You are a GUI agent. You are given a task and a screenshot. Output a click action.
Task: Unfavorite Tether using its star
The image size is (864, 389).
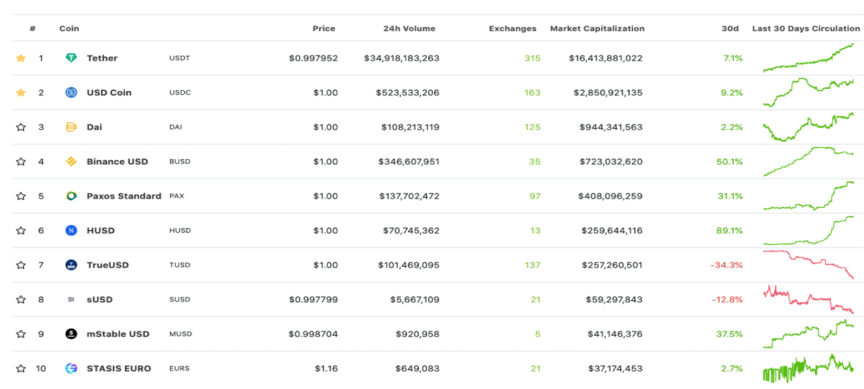[21, 58]
